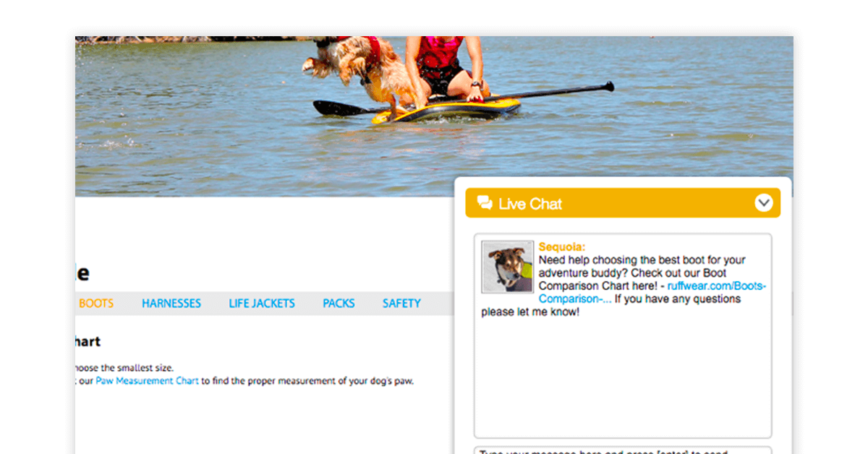
Task: Follow the Paw Measurement Chart link
Action: 148,381
